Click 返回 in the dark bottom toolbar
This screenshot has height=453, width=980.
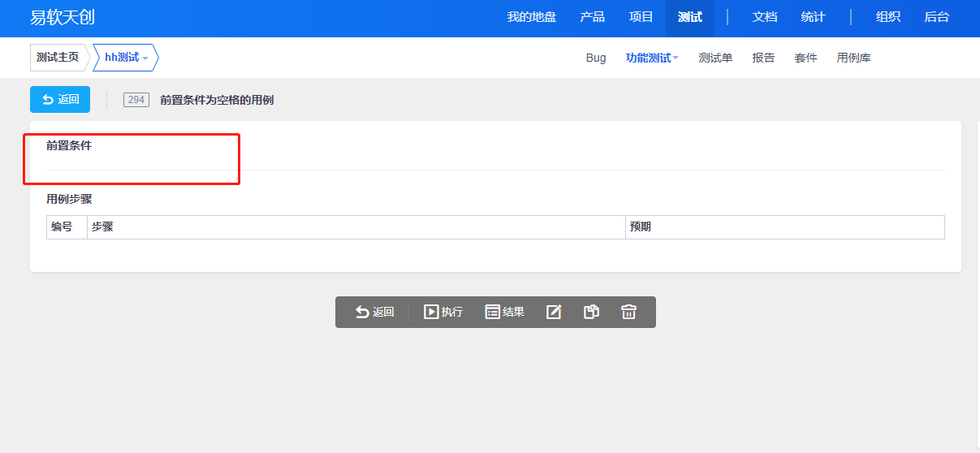374,312
